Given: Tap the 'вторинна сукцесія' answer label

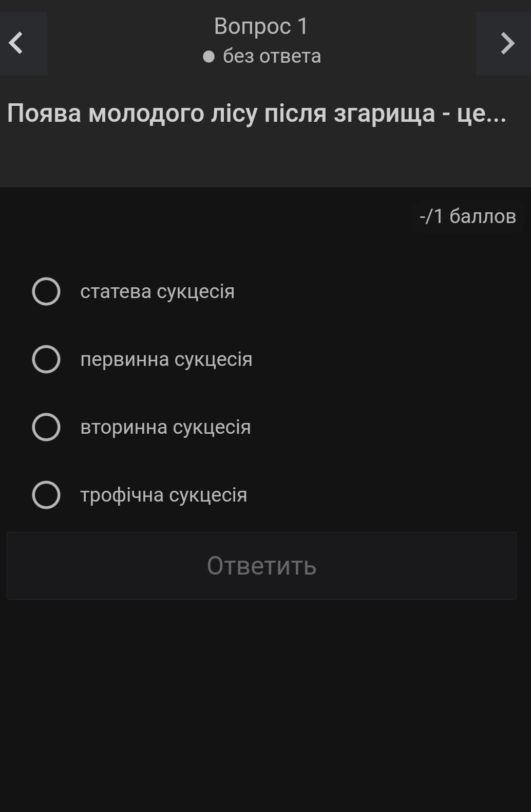Looking at the screenshot, I should click(165, 427).
